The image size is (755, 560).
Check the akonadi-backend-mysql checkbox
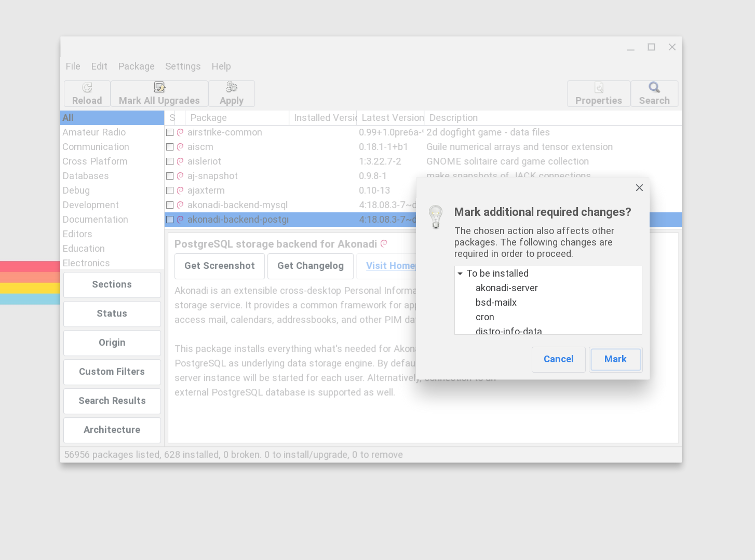pos(170,205)
